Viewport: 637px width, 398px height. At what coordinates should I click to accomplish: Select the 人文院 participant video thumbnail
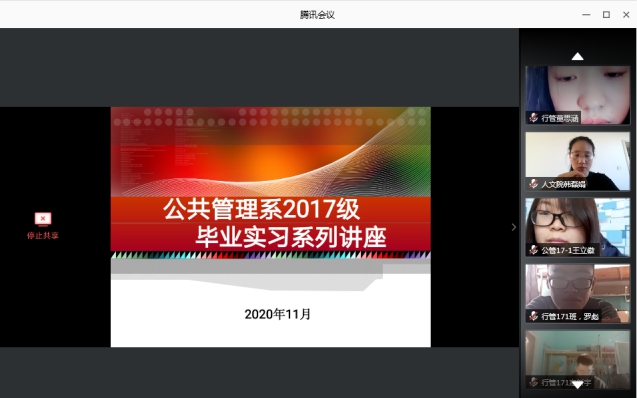coord(577,161)
